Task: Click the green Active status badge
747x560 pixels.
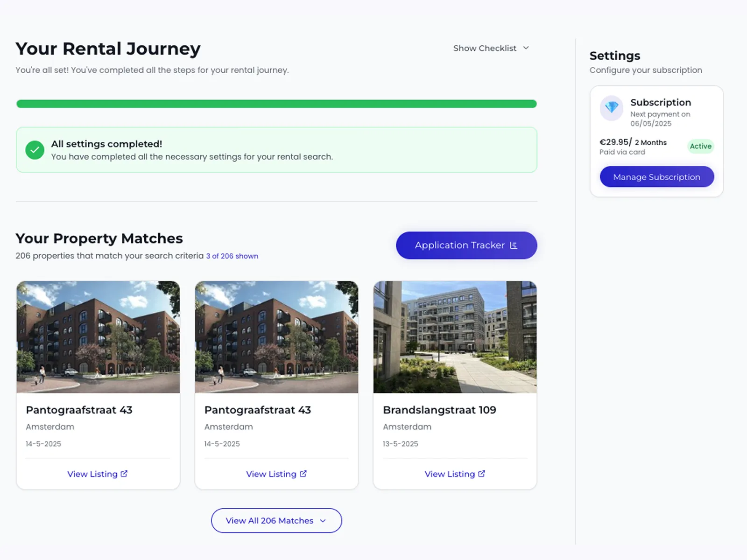Action: [700, 146]
